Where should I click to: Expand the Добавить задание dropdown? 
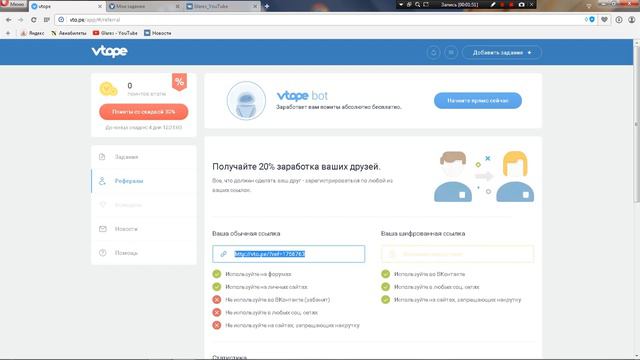point(502,53)
